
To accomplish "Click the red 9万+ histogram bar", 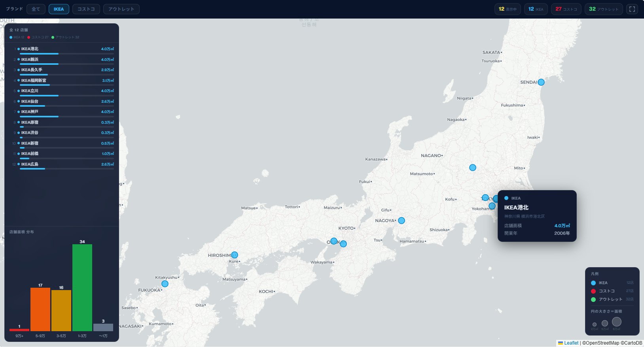I will click(x=19, y=330).
